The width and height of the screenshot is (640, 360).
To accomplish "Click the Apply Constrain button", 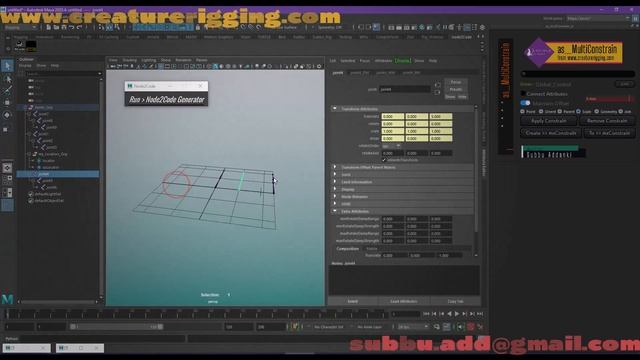I will 549,121.
